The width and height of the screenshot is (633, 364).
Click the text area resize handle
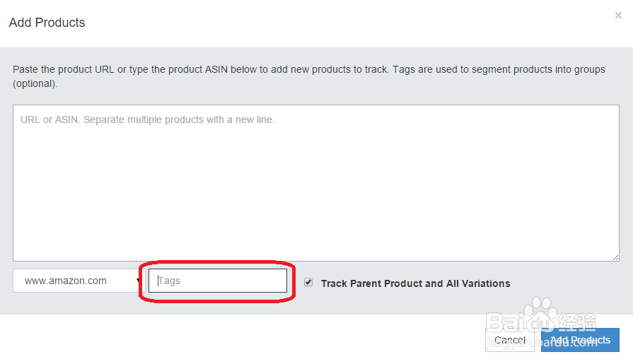click(615, 257)
